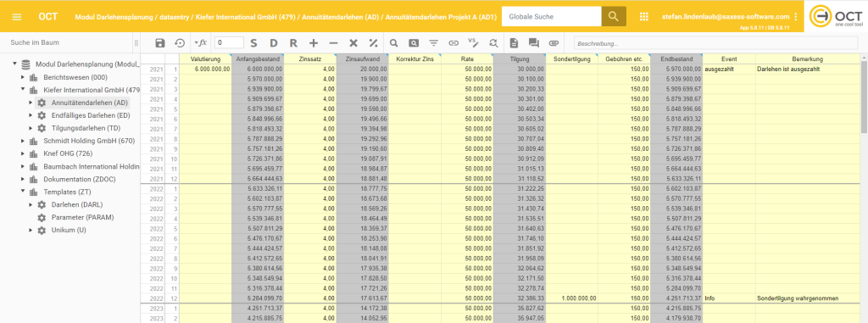Image resolution: width=868 pixels, height=323 pixels.
Task: Expand the Tilgungsdarlehen (TD) node
Action: [x=31, y=128]
